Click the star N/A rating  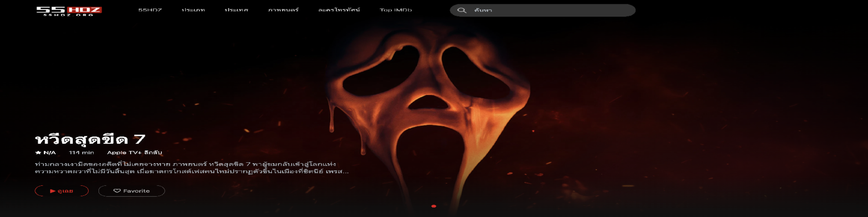tap(46, 153)
